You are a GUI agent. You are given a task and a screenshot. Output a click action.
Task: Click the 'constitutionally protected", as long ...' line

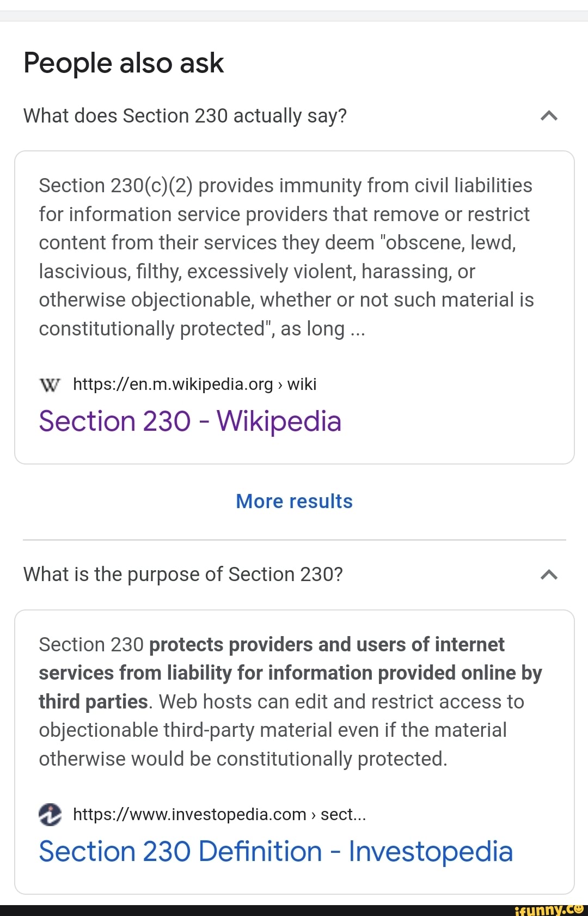coord(201,329)
